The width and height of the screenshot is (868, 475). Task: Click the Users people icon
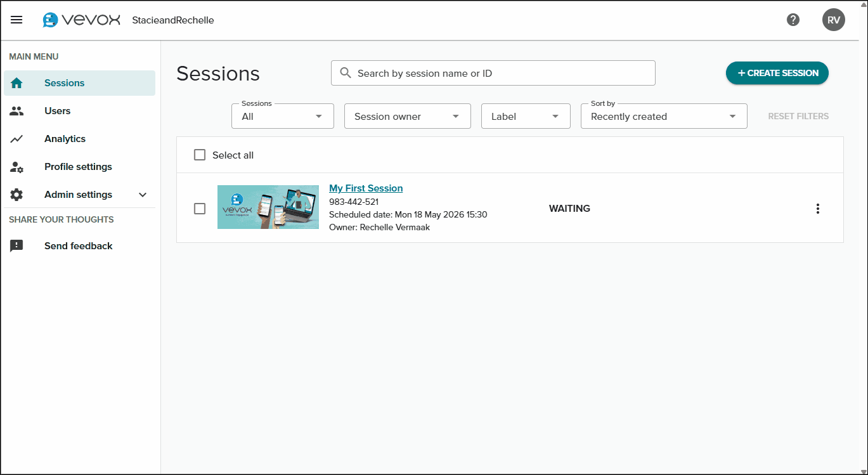coord(16,111)
